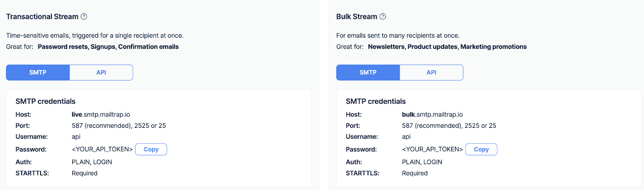Click the live.smtp.mailtrap.io host value

click(x=101, y=115)
